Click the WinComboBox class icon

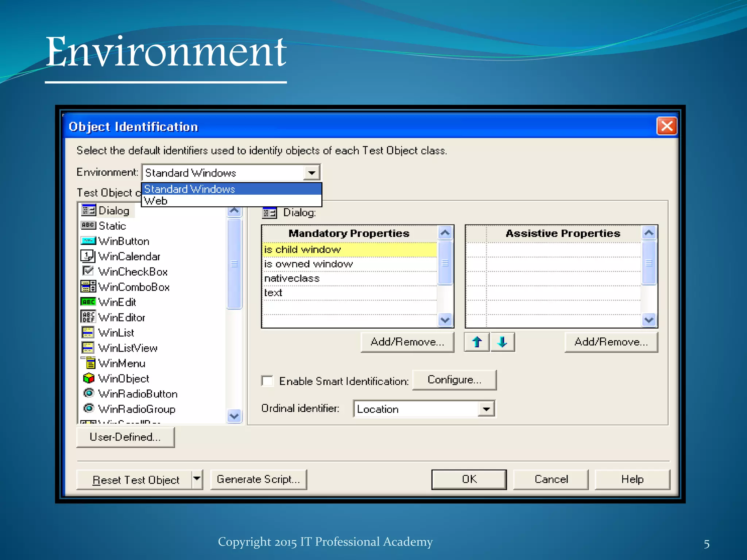88,286
